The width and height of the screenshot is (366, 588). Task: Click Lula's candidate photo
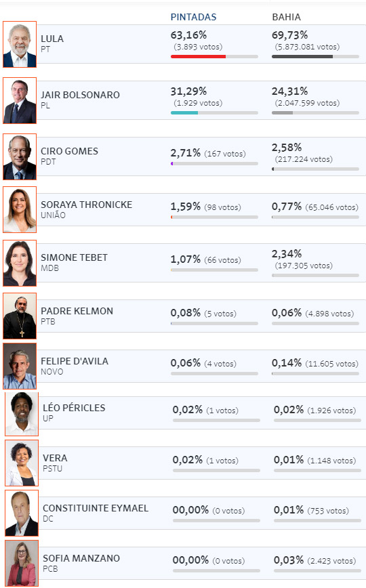[x=20, y=44]
